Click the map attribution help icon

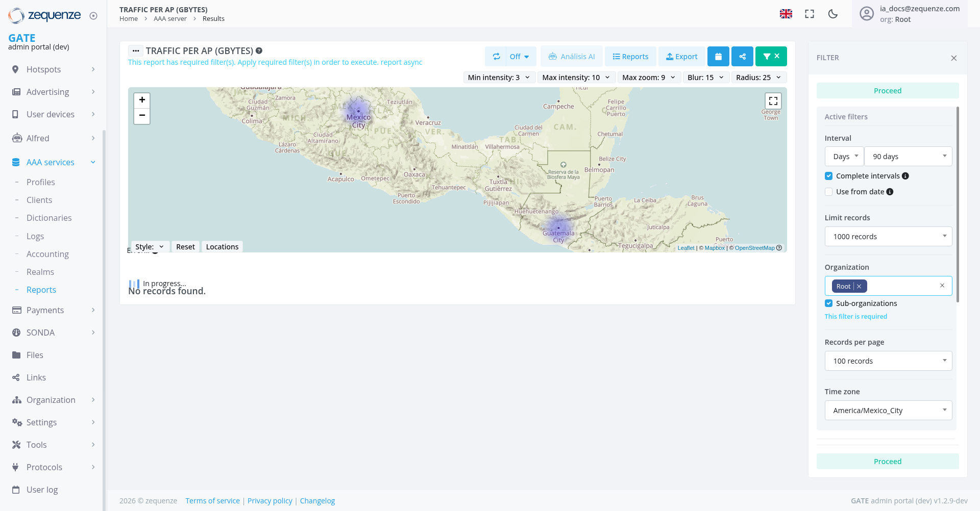779,248
